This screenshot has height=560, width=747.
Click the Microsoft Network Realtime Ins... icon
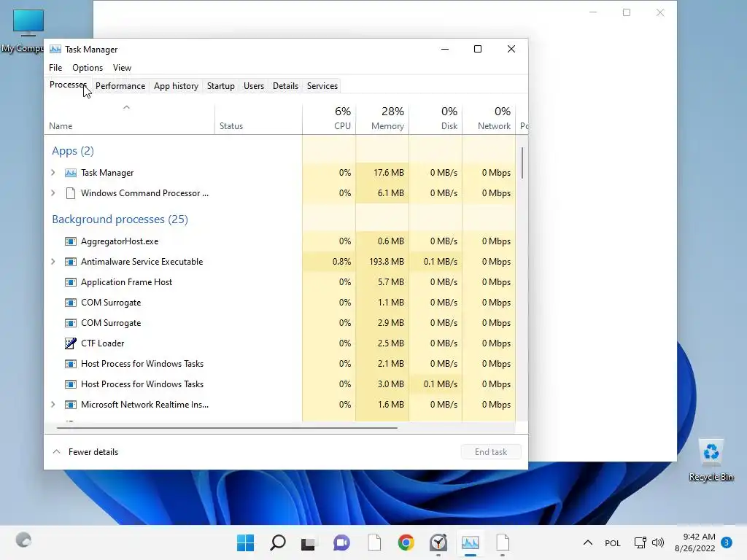pos(71,405)
